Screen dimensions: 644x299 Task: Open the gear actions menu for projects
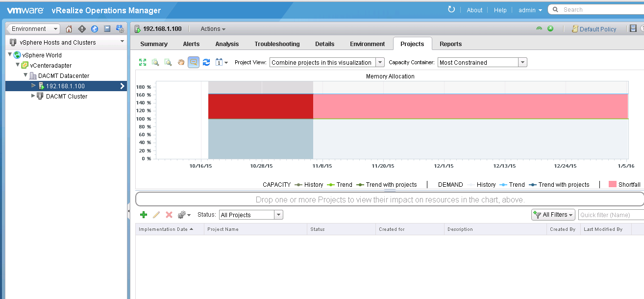click(x=184, y=215)
